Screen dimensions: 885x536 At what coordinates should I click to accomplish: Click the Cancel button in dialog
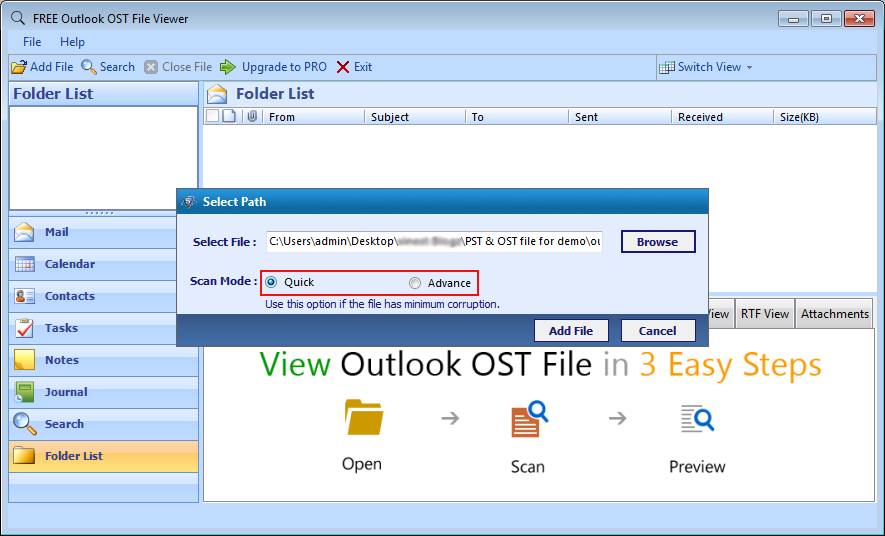658,331
